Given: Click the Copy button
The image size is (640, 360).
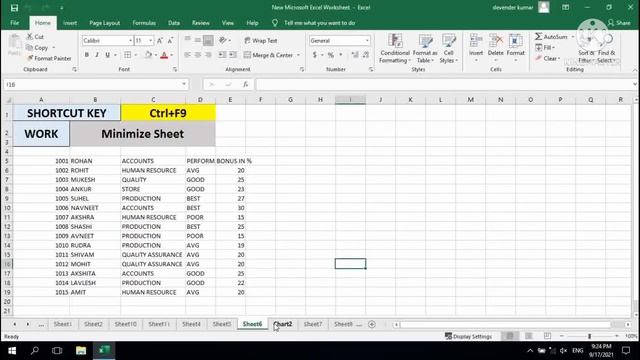Looking at the screenshot, I should pos(37,48).
